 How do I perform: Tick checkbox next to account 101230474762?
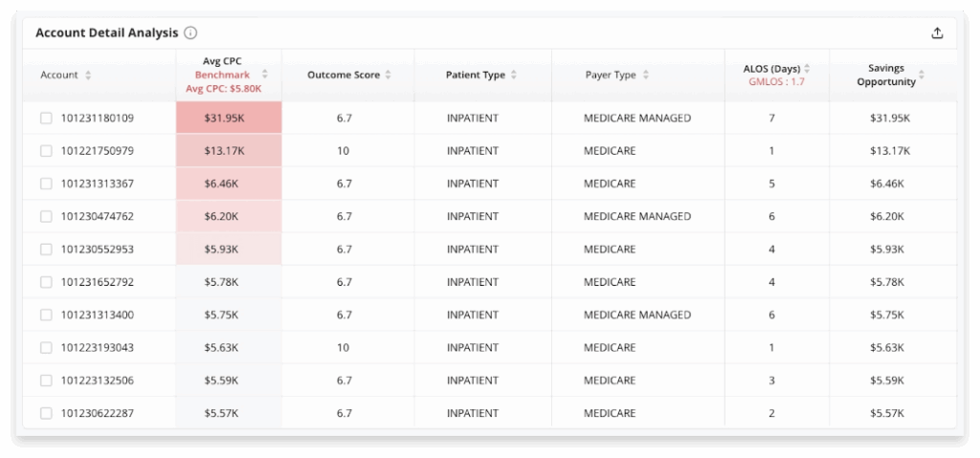(x=46, y=216)
